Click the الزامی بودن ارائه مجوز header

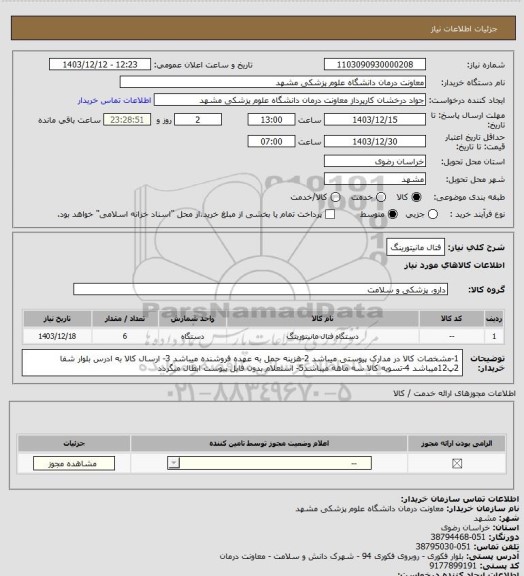click(x=456, y=443)
